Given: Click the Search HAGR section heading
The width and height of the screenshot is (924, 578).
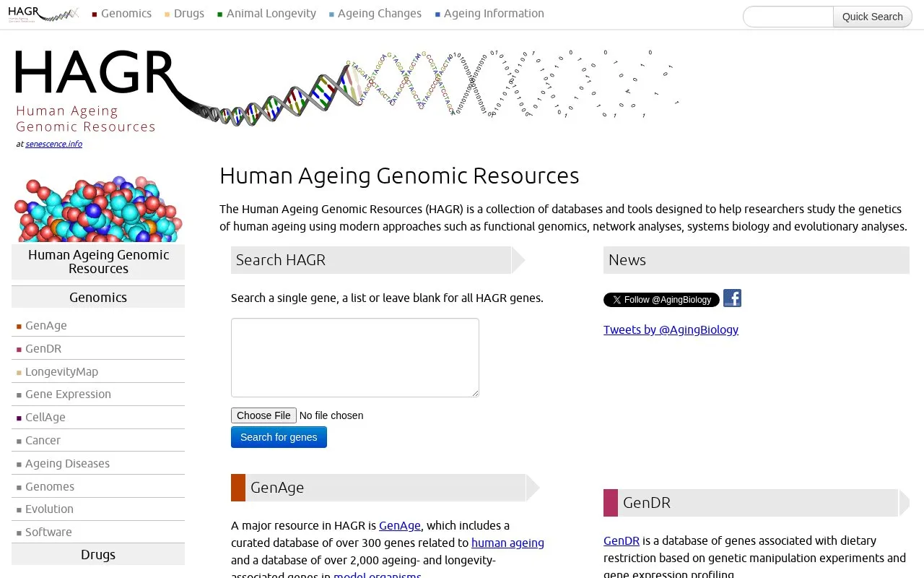Looking at the screenshot, I should tap(371, 260).
